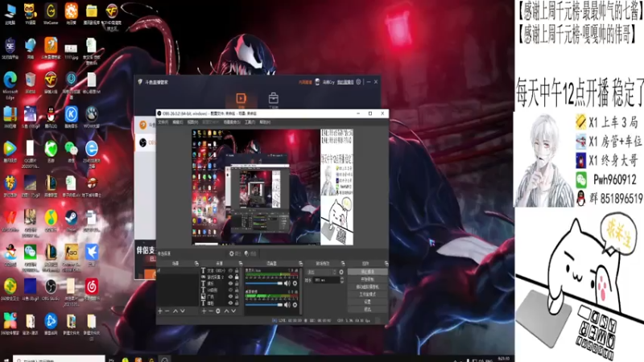Remove the scene using the minus icon in the Scenes panel

(x=167, y=311)
